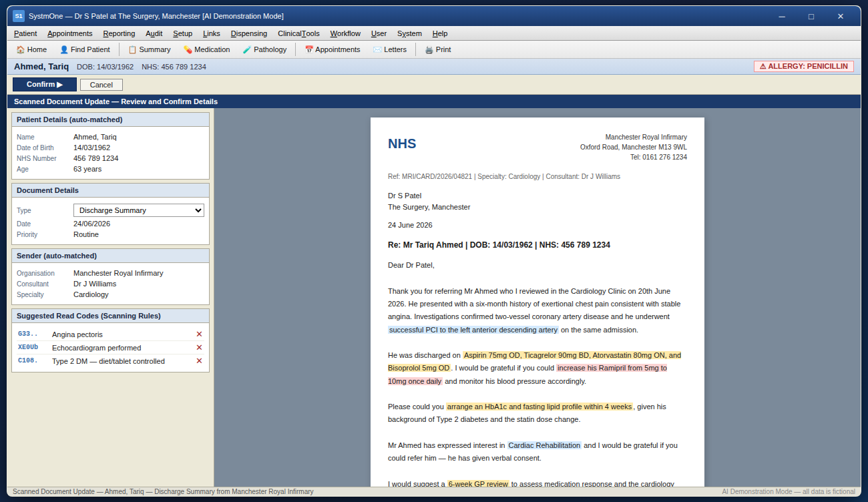Maximize the SystmOne window
The image size is (868, 502).
[x=811, y=16]
